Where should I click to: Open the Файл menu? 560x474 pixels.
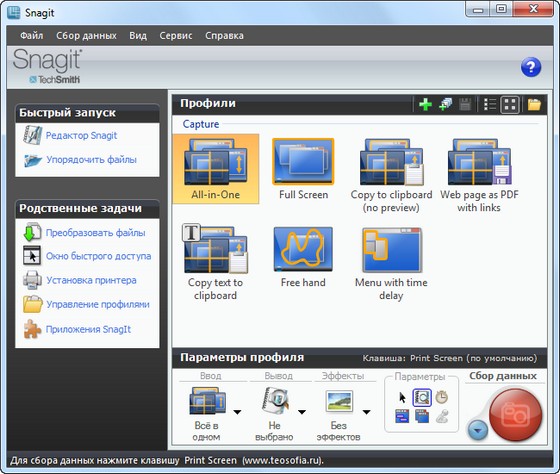point(31,35)
